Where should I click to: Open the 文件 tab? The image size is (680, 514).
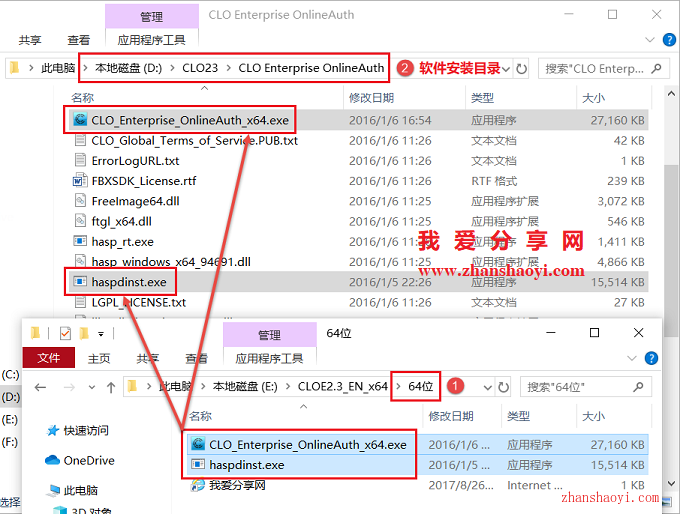coord(49,358)
